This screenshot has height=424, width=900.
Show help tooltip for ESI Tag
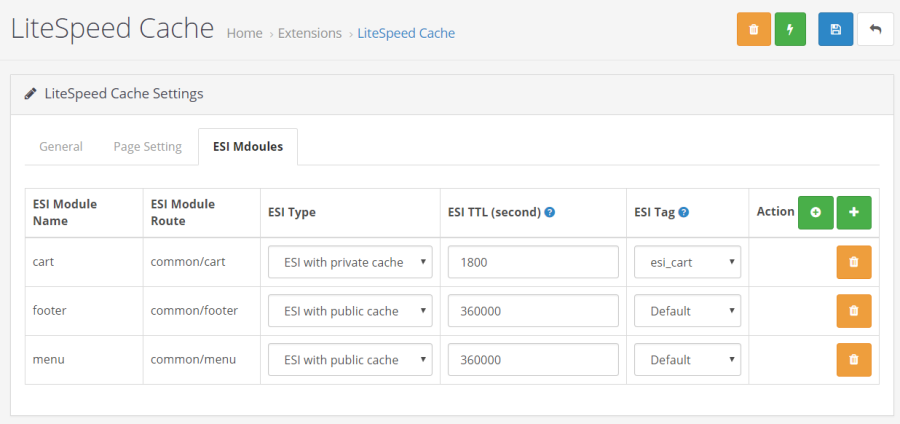[682, 212]
